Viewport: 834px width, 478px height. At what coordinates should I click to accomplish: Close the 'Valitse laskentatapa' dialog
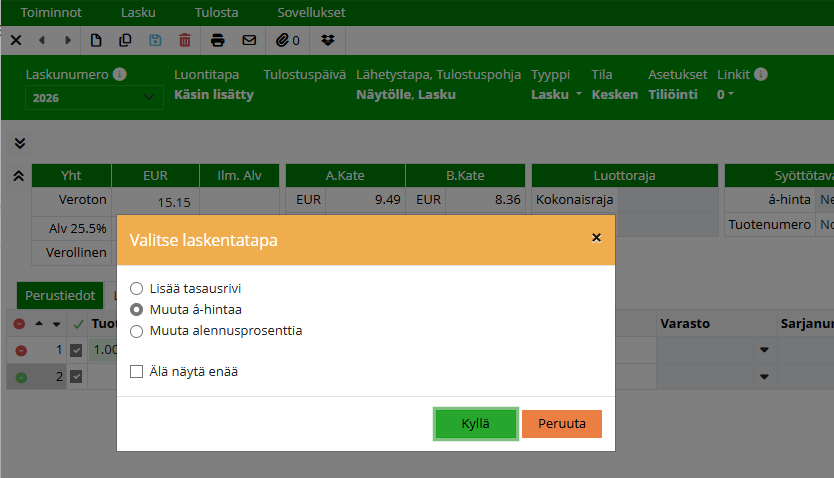tap(596, 238)
